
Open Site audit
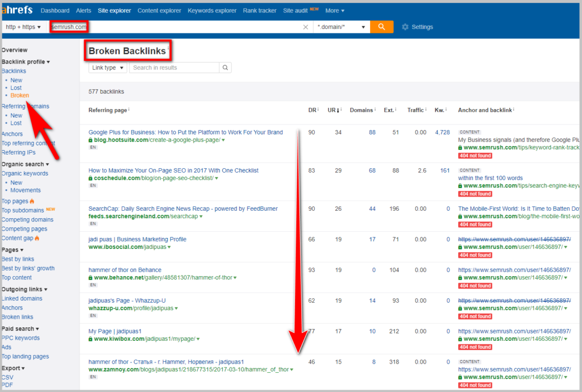click(x=296, y=11)
